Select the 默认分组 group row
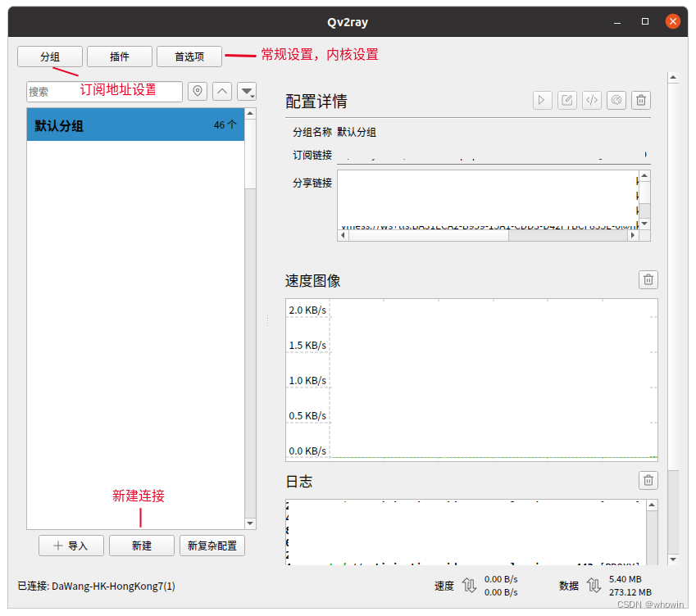The height and width of the screenshot is (616, 696). point(135,125)
